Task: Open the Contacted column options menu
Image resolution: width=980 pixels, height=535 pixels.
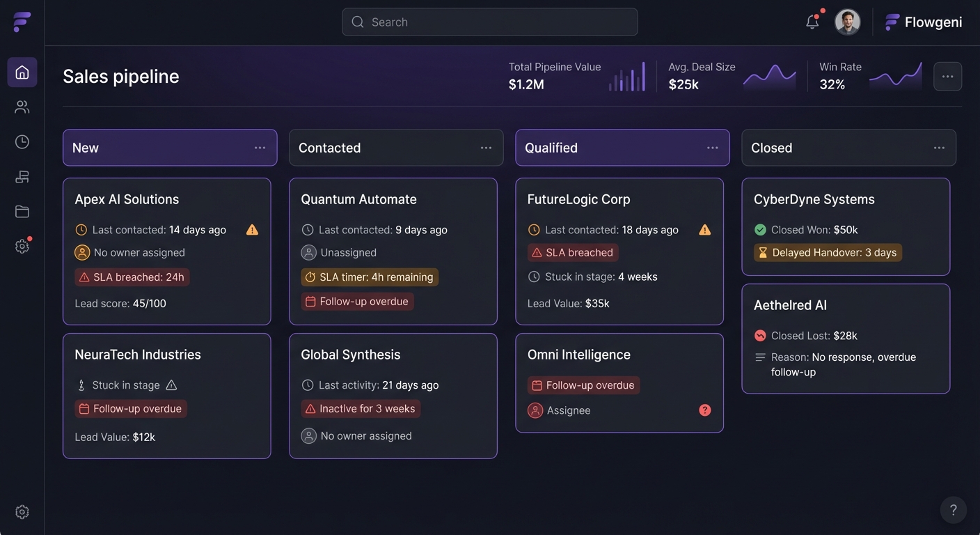Action: pos(487,147)
